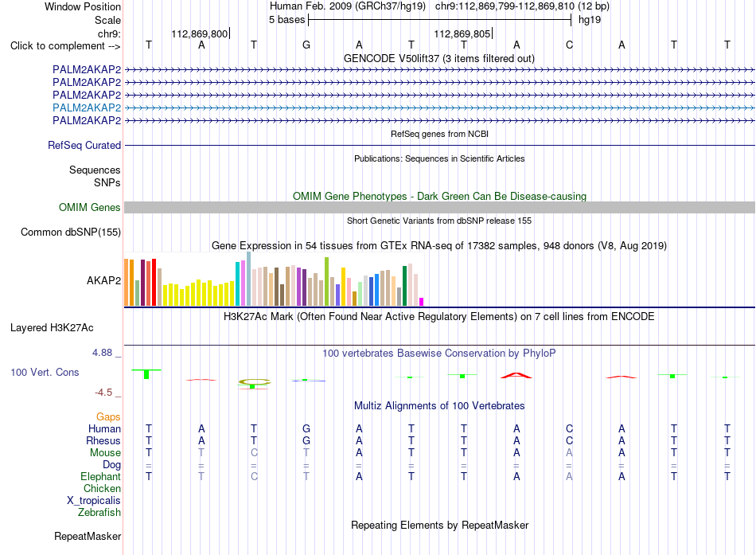Click the red A peak in PhyloP track
The image size is (756, 555).
[x=516, y=375]
